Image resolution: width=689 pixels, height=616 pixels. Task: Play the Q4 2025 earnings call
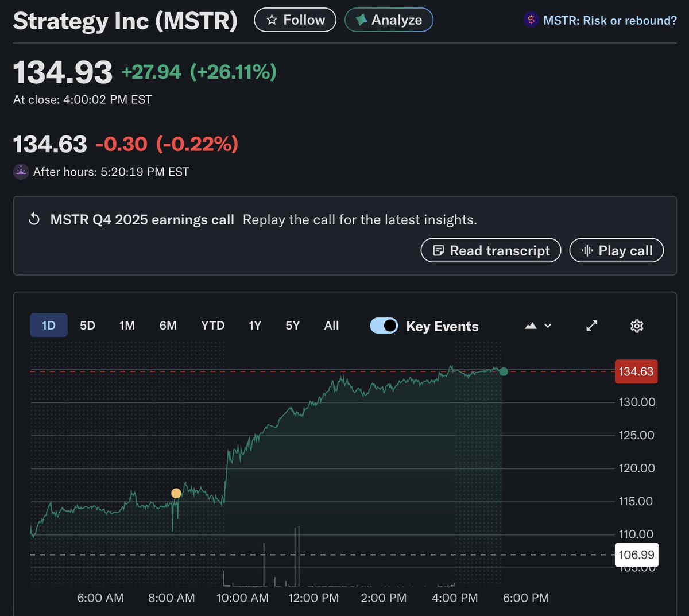point(617,250)
